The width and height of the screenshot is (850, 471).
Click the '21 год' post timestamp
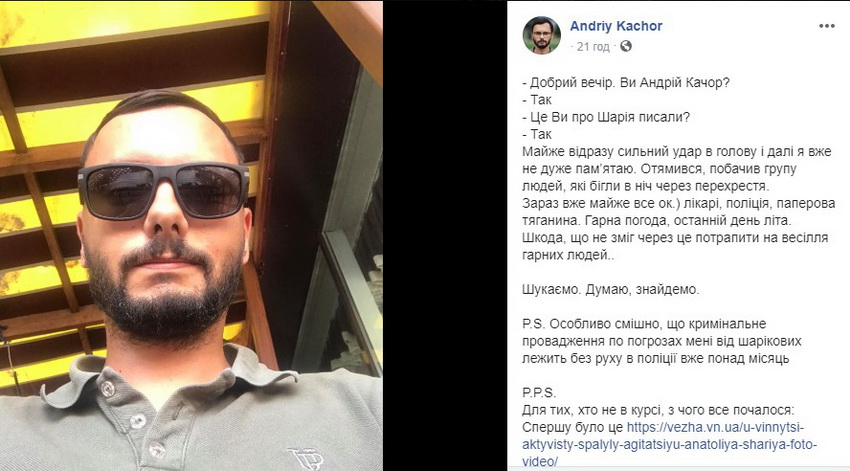pos(593,47)
